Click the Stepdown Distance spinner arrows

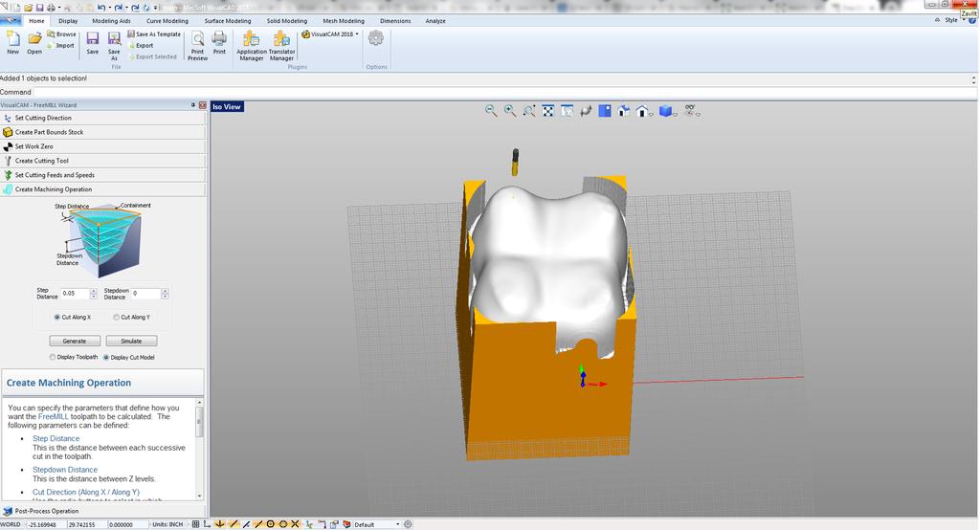coord(165,293)
